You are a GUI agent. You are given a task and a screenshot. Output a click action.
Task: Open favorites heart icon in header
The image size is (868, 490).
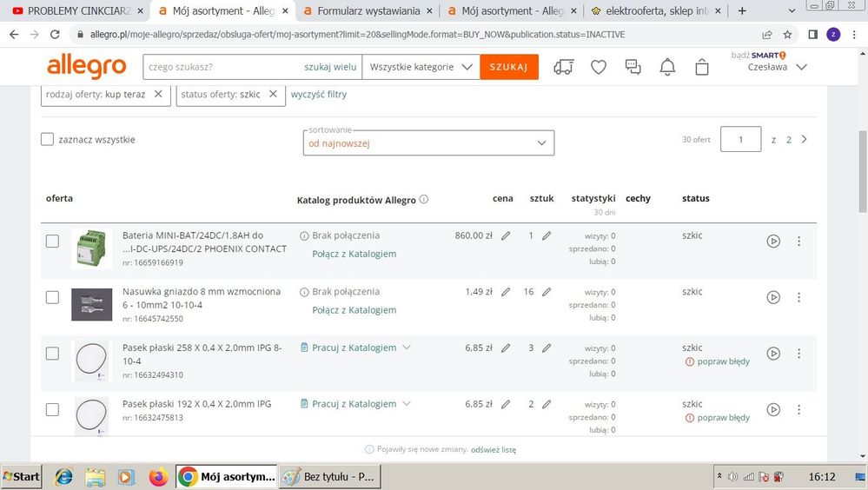[599, 67]
